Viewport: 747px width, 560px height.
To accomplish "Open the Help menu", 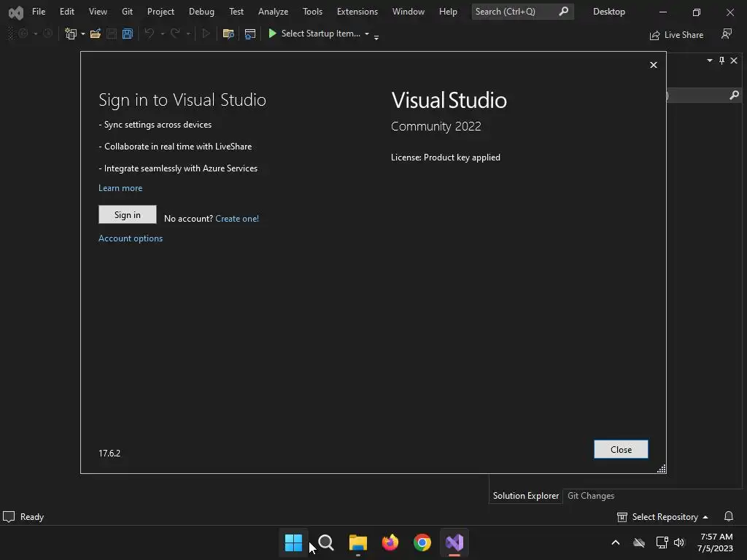I will [448, 12].
